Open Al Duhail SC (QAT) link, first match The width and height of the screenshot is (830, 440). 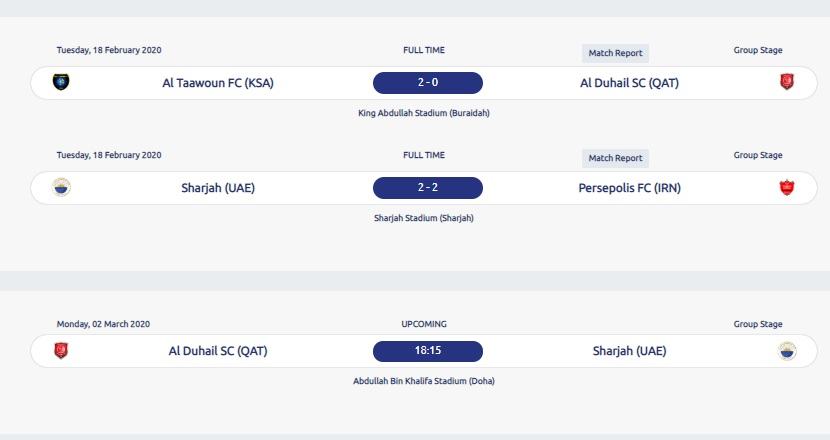(629, 83)
